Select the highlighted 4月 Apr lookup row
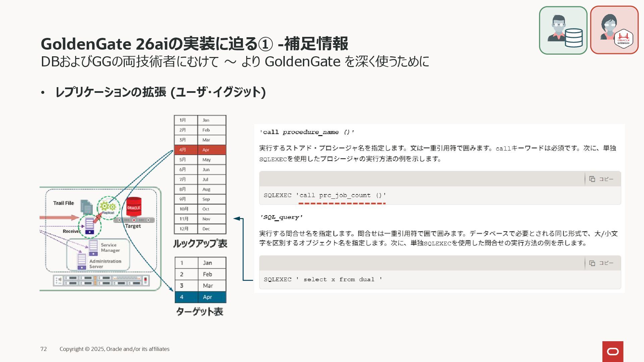The height and width of the screenshot is (362, 644). pos(200,150)
